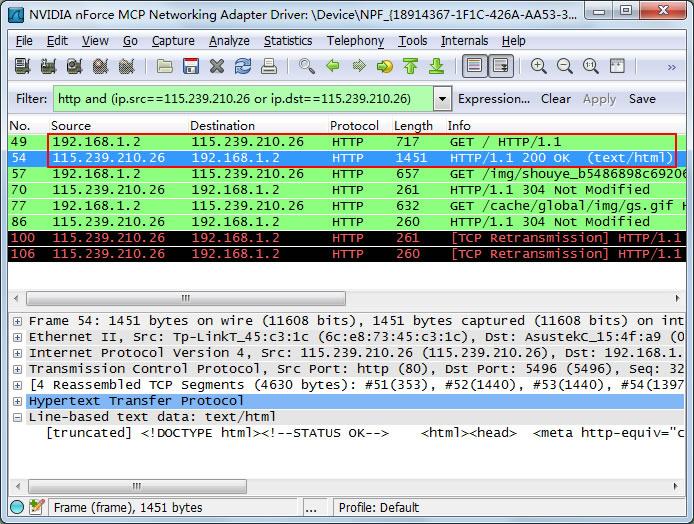Screen dimensions: 694x524
Task: Zoom out the packet text
Action: [565, 66]
